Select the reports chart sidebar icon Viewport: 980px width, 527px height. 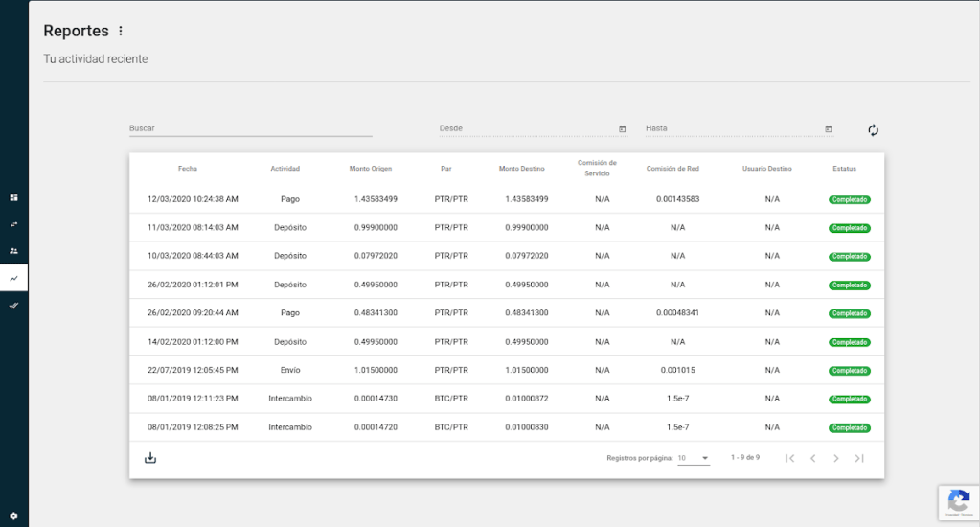coord(13,278)
